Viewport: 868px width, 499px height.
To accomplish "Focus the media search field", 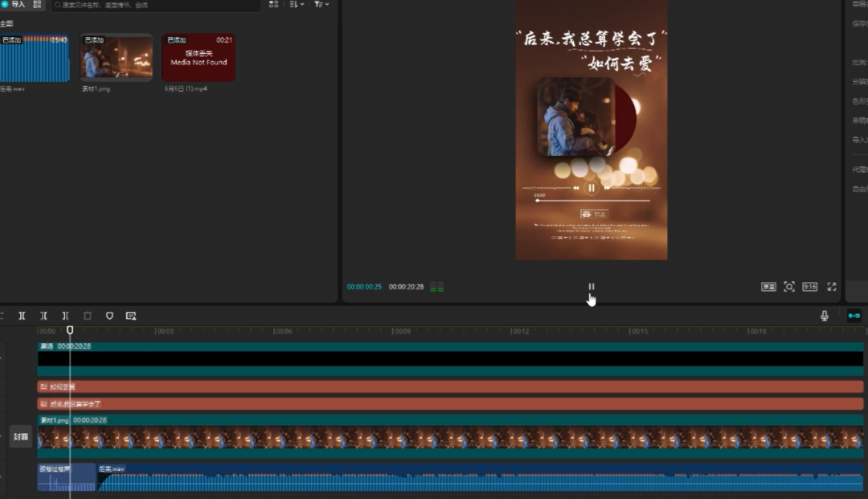I will 155,5.
